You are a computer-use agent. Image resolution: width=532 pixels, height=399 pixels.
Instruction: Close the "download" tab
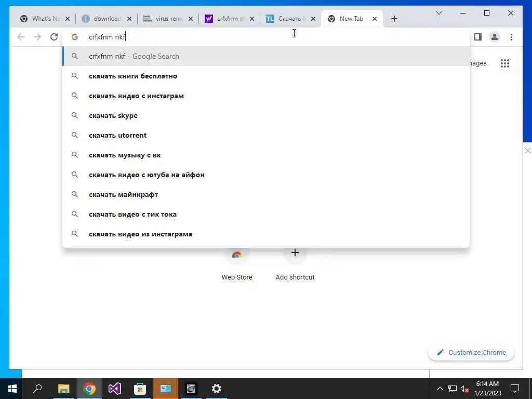tap(129, 19)
